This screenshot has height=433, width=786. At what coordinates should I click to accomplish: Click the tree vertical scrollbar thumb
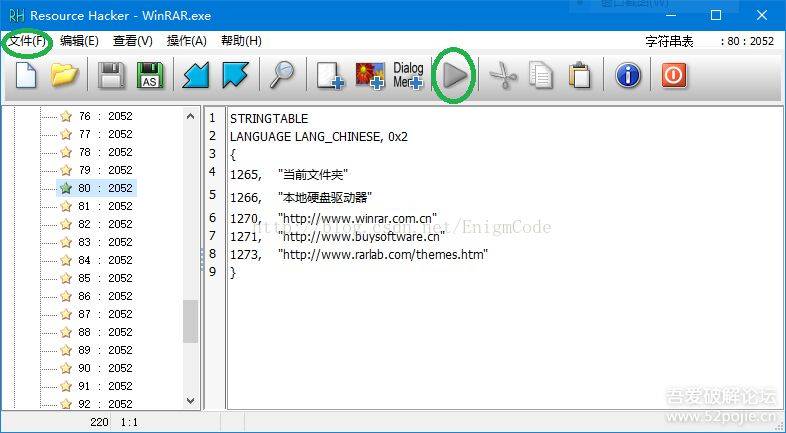pos(190,321)
